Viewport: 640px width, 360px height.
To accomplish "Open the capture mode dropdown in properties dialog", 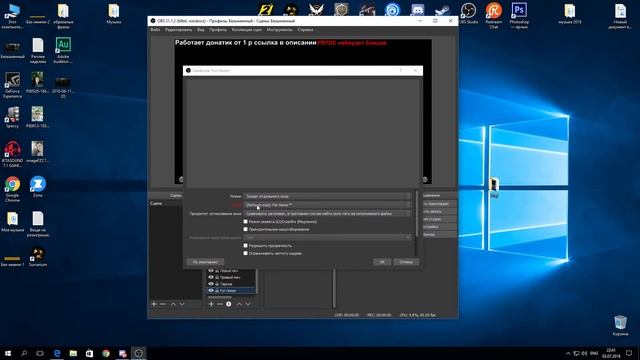I will (327, 196).
